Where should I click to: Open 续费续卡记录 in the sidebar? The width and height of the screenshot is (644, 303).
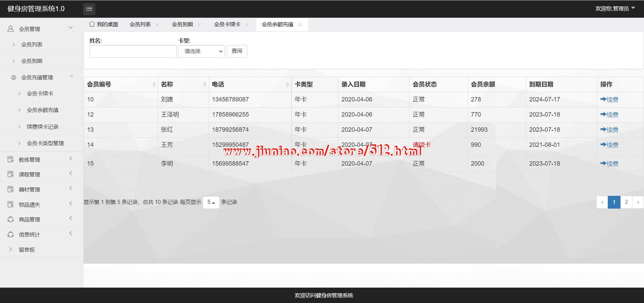[43, 127]
